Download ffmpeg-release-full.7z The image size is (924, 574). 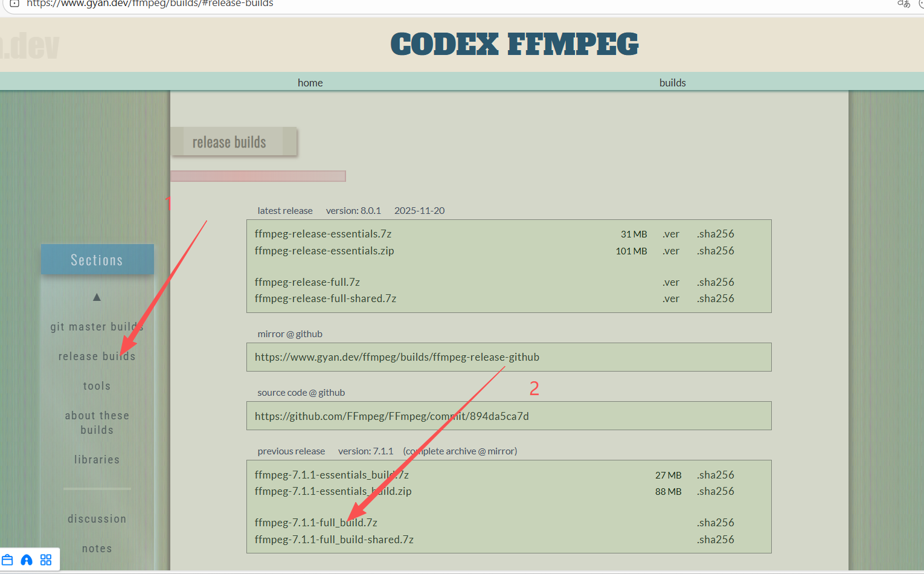click(x=307, y=282)
